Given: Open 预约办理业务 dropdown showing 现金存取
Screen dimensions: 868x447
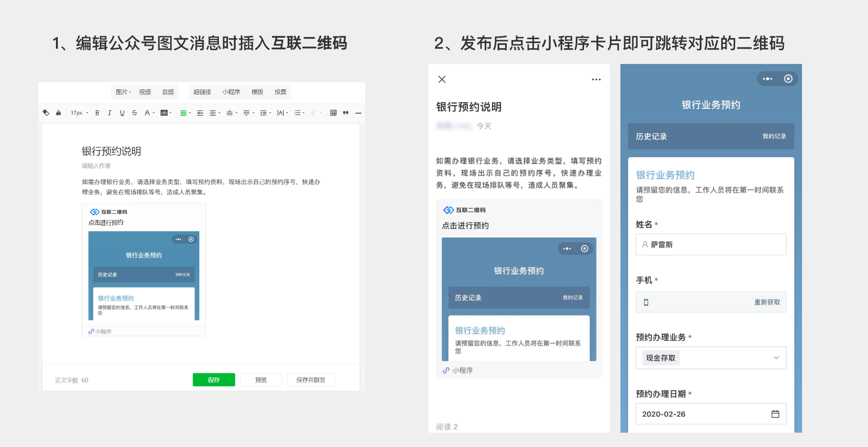Looking at the screenshot, I should [711, 358].
